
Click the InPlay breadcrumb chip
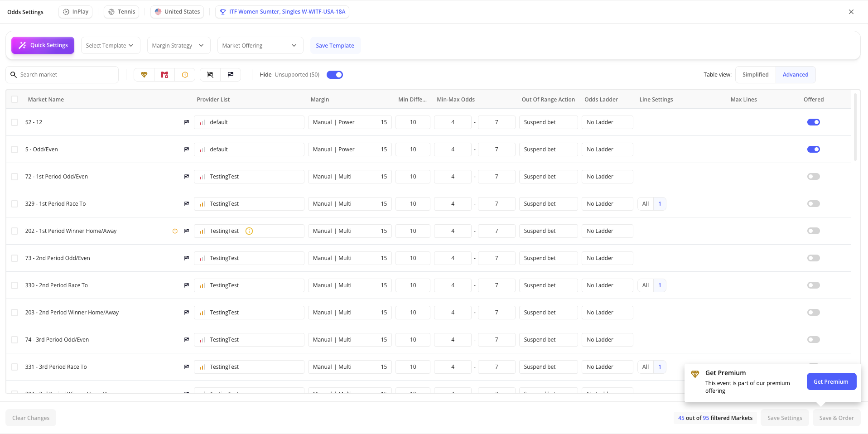(76, 12)
